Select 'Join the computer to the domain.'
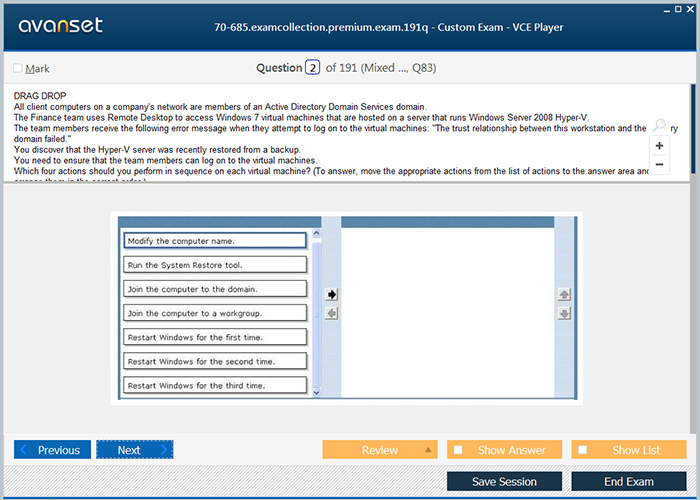Screen dimensions: 700x500 point(215,289)
